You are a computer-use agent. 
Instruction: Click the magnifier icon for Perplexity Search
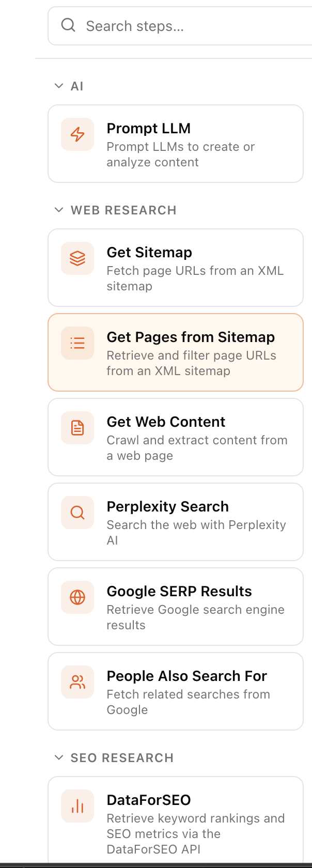coord(77,513)
